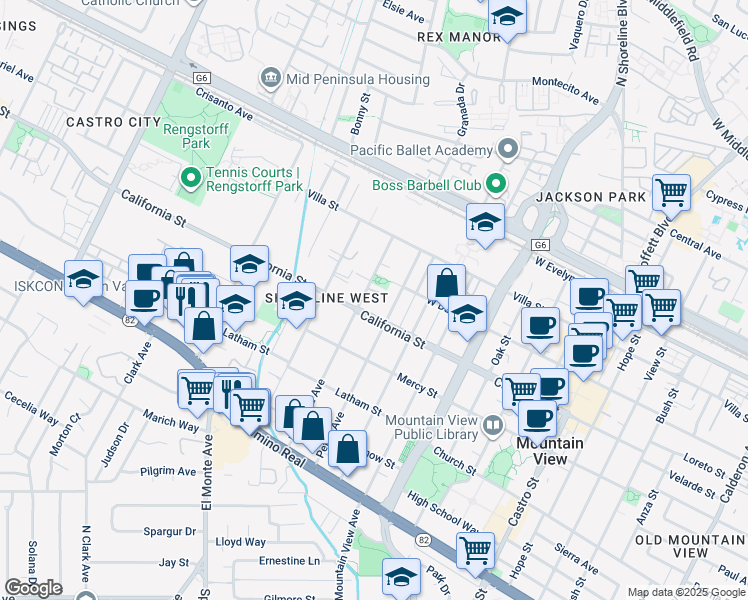Screen dimensions: 748x600
Task: Click the Pacific Ballet Academy label
Action: pos(421,150)
